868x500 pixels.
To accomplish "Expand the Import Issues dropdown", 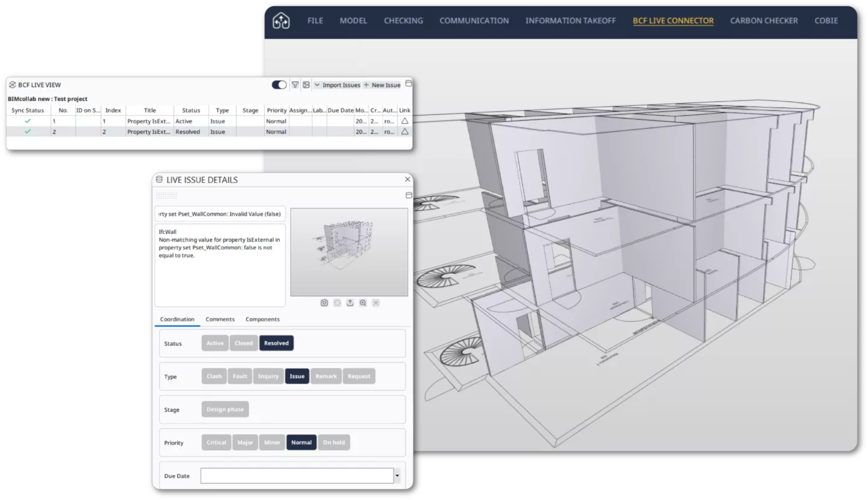I will pyautogui.click(x=337, y=85).
